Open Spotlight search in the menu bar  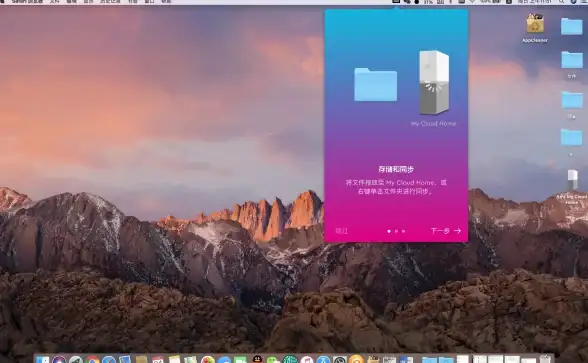tap(561, 2)
